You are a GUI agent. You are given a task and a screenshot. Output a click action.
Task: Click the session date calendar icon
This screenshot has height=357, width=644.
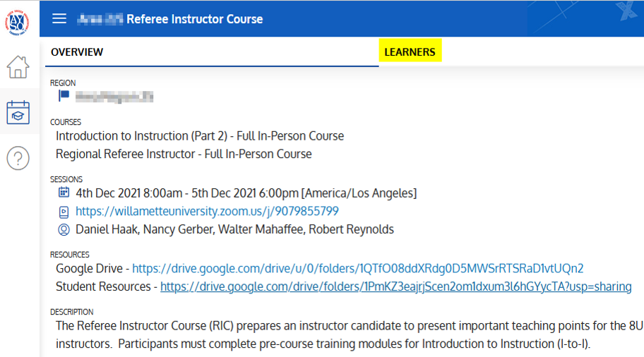64,193
